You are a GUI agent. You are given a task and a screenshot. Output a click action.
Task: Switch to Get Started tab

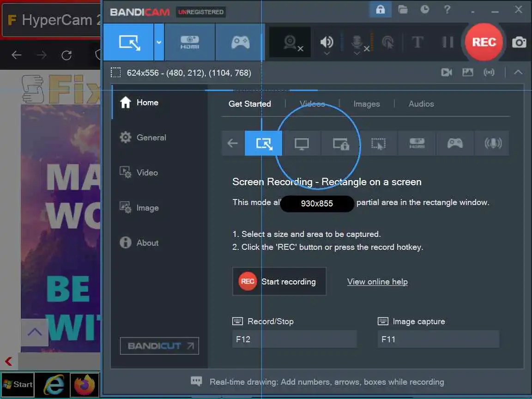click(250, 104)
